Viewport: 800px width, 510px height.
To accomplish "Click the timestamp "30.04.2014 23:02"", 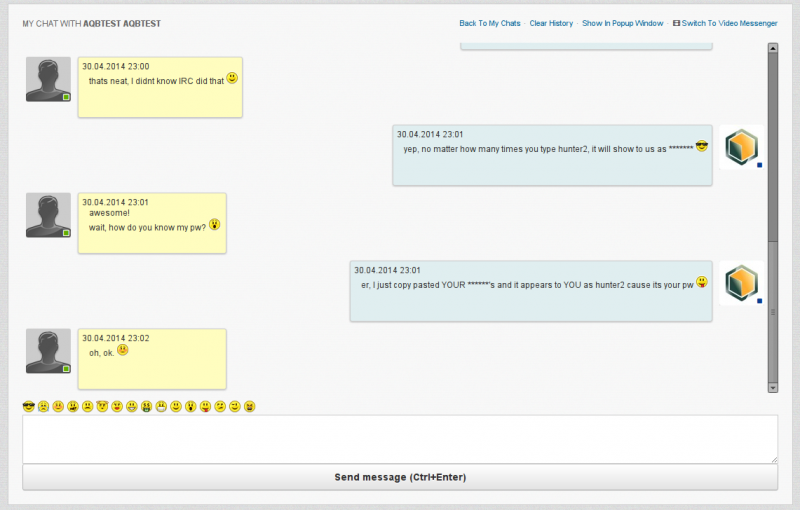I will [x=116, y=338].
